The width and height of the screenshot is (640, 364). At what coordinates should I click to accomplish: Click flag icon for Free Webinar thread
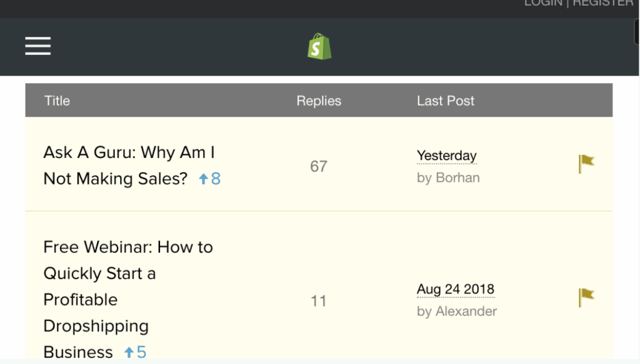586,297
